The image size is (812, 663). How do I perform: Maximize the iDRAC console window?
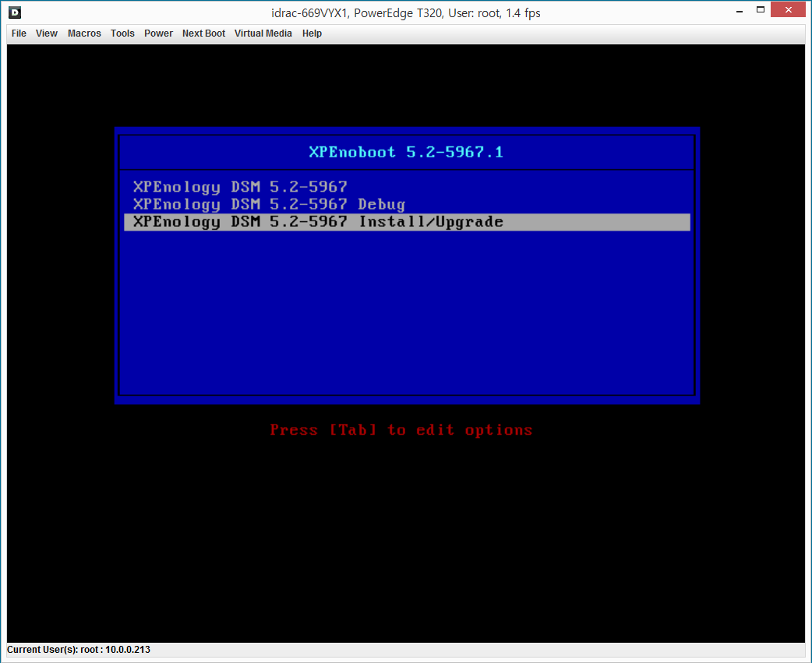point(761,10)
